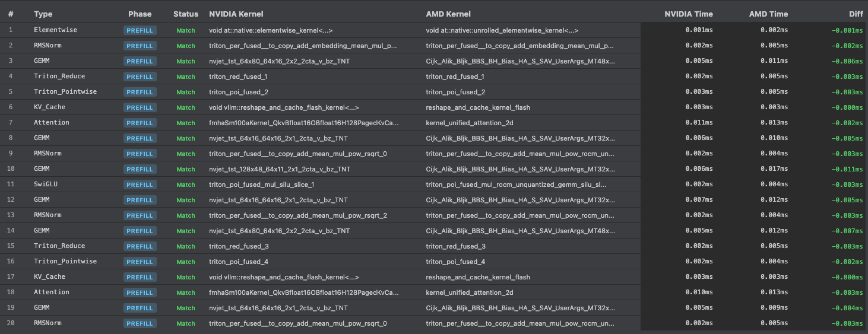Click the 0.017ms AMD Time value
Viewport: 868px width, 334px height.
click(776, 169)
